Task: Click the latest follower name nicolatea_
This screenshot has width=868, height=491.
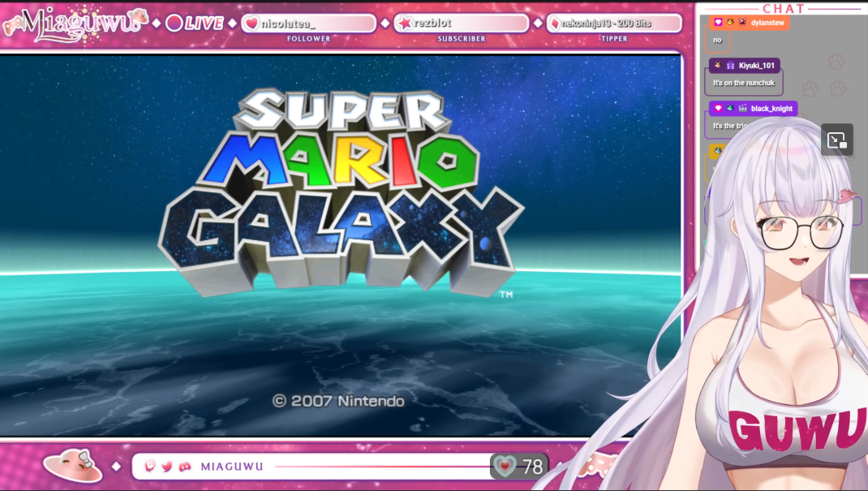Action: coord(288,24)
